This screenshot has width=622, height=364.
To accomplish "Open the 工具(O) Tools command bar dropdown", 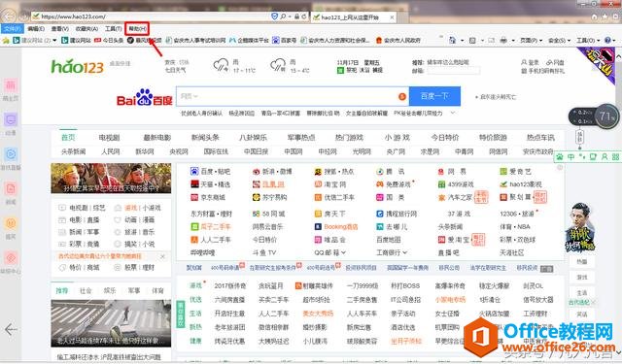I will [x=587, y=41].
